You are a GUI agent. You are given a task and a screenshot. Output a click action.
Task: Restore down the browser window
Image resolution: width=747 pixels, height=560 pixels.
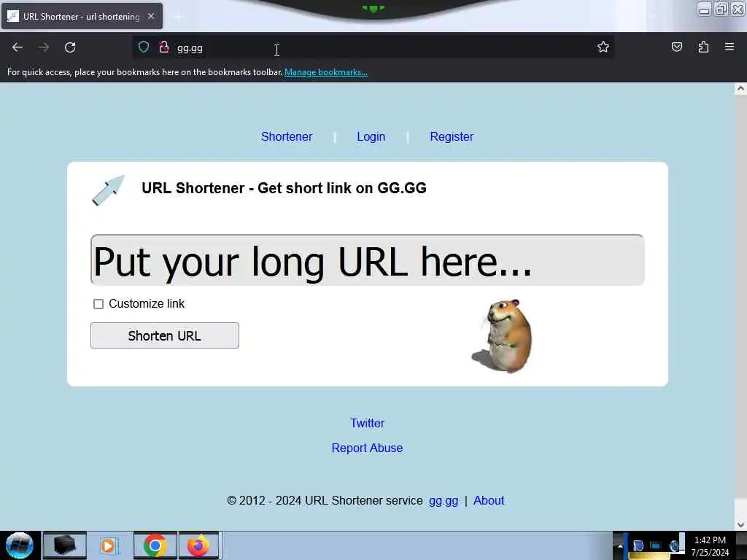click(x=721, y=9)
